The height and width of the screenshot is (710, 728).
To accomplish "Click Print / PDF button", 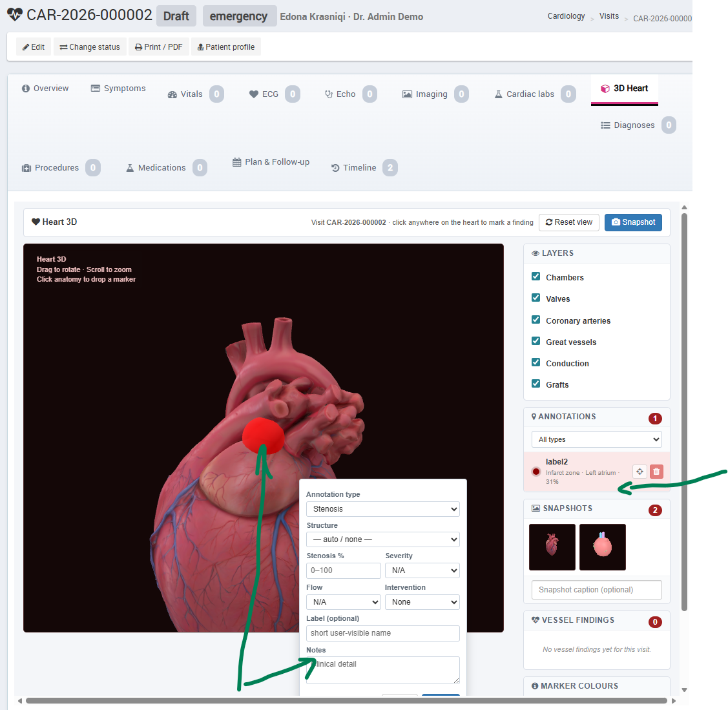I will pos(159,47).
